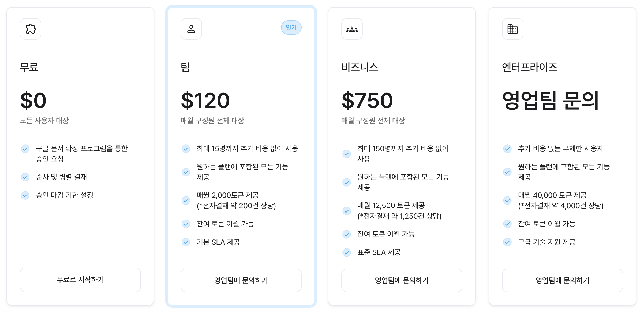This screenshot has width=644, height=312.
Task: Click checkmark next to 고급 기술 지원 제공
Action: click(507, 242)
